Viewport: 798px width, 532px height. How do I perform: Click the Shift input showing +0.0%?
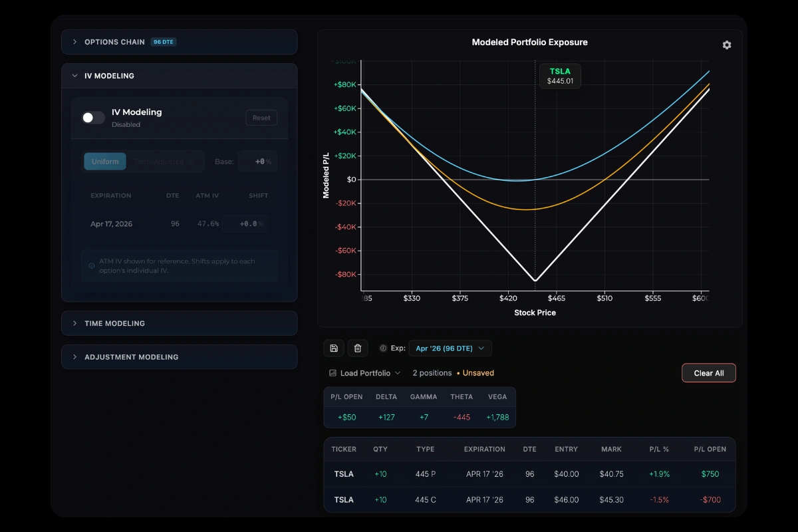point(247,223)
